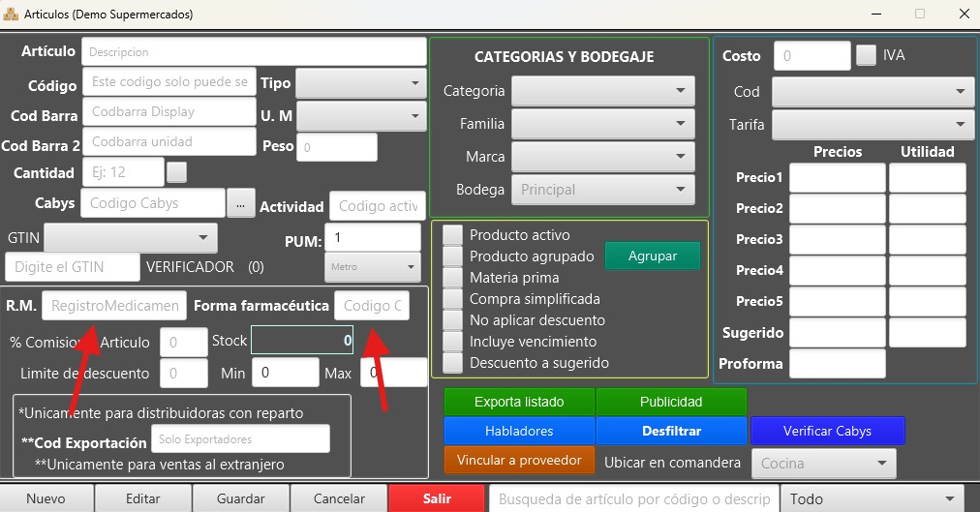
Task: Click the Cabys lookup ellipsis button
Action: click(x=240, y=203)
